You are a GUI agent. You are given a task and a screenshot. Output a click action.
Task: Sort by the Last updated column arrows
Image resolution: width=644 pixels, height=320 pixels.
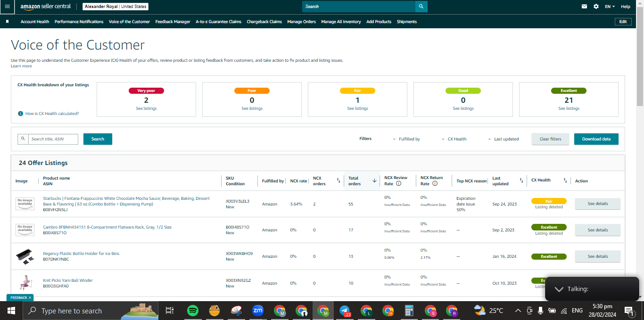(x=521, y=181)
